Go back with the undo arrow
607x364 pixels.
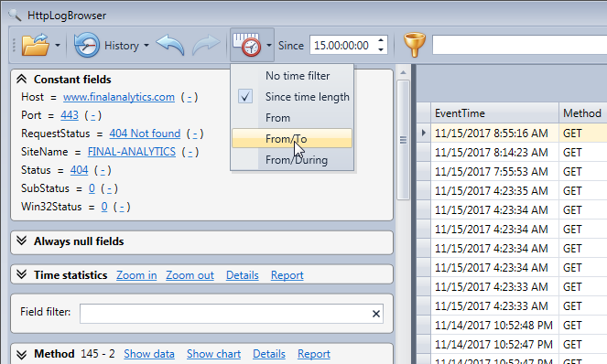click(x=170, y=45)
